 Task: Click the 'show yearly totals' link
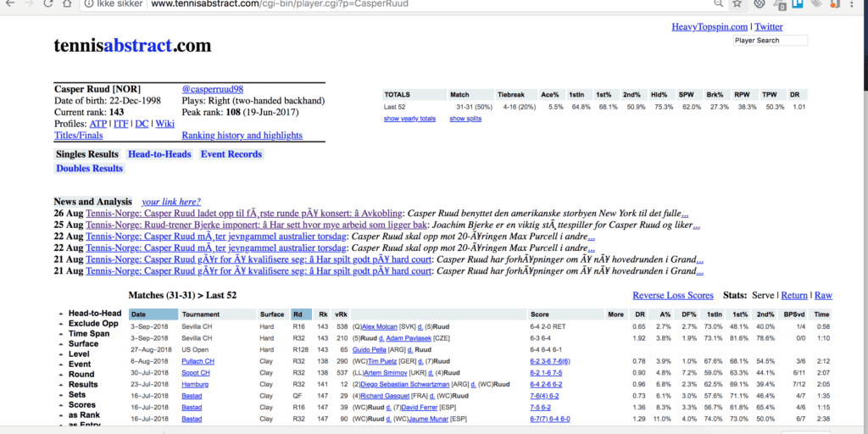[x=409, y=119]
